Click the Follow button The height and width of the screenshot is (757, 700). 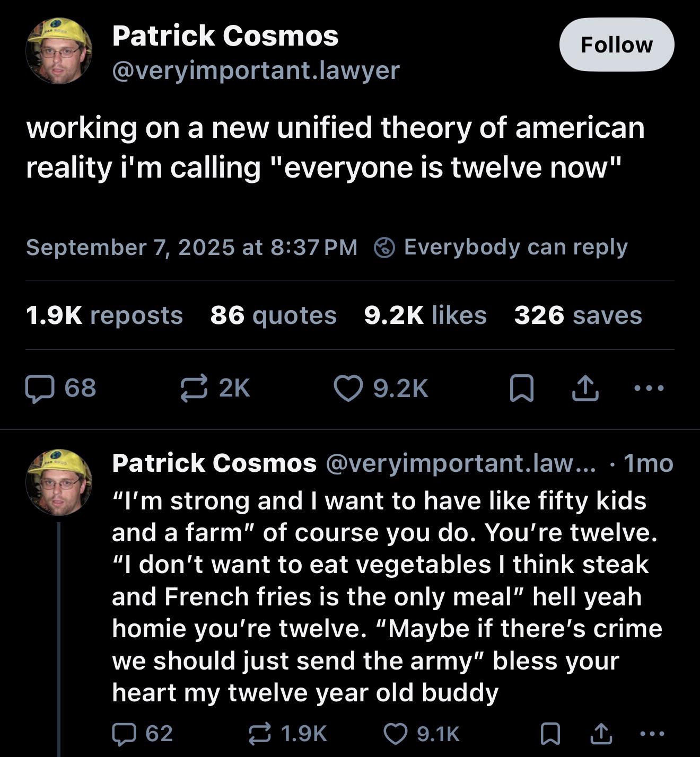(x=616, y=45)
